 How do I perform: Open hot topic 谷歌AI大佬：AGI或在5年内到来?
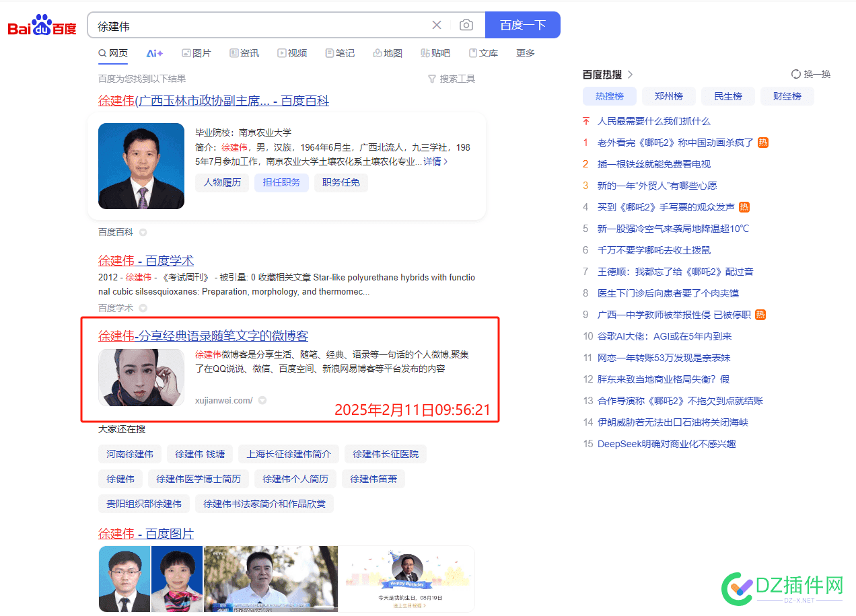[x=665, y=336]
